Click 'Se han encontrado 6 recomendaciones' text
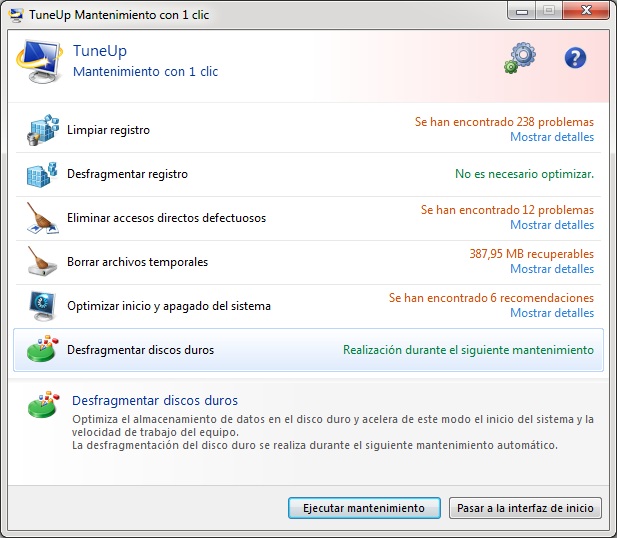This screenshot has height=538, width=617. pos(491,298)
